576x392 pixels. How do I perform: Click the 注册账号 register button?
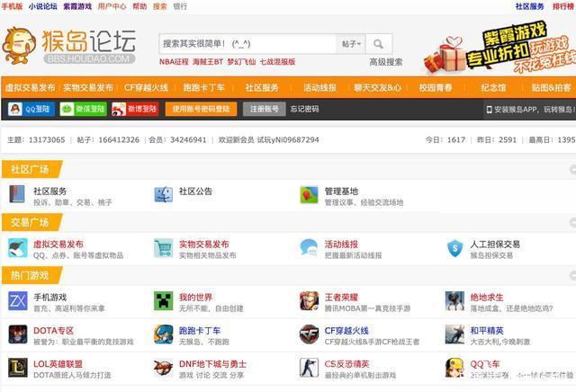pos(264,109)
